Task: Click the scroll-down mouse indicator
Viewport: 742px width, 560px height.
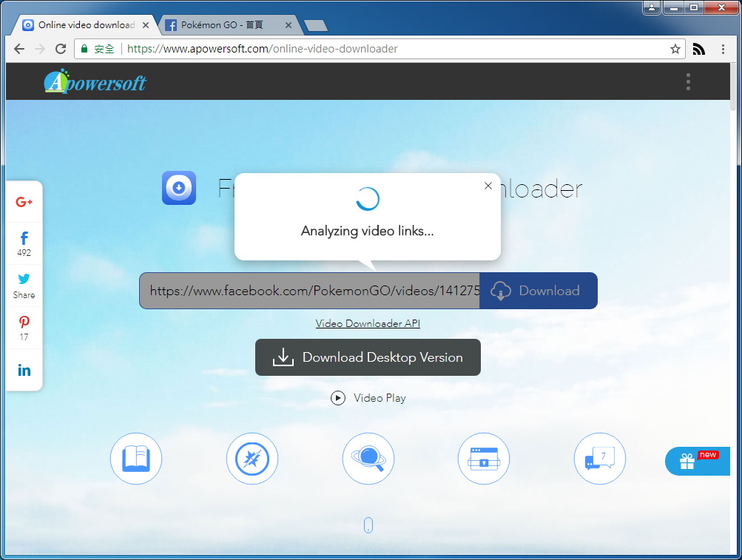Action: 368,525
